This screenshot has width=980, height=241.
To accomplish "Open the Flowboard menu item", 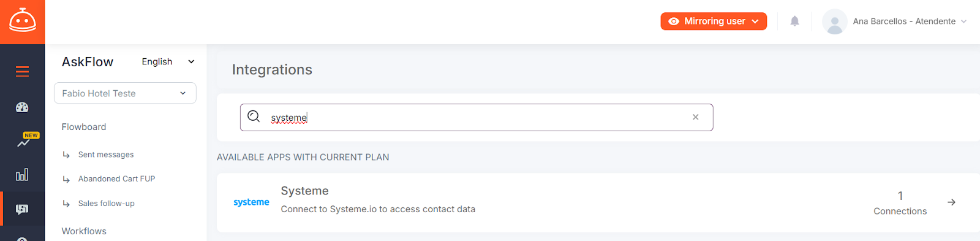I will (x=84, y=127).
